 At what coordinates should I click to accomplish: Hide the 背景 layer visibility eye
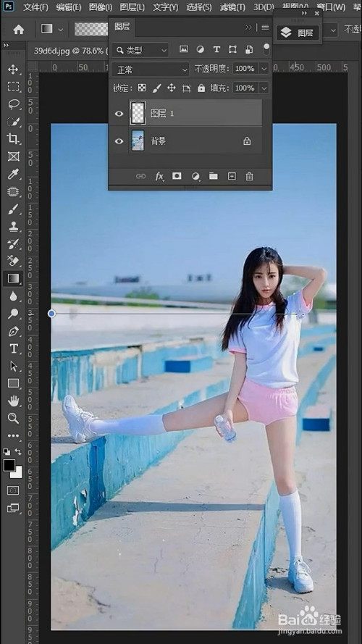pyautogui.click(x=119, y=141)
